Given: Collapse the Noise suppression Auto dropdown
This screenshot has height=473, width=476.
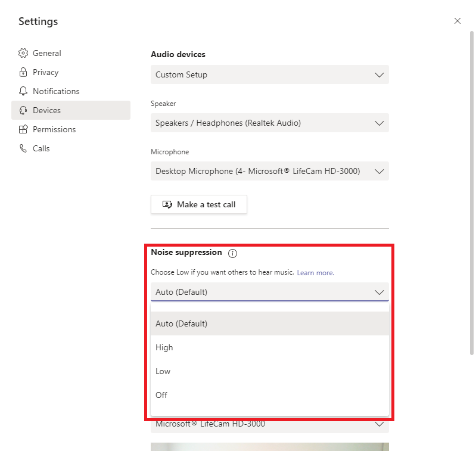Looking at the screenshot, I should tap(269, 292).
